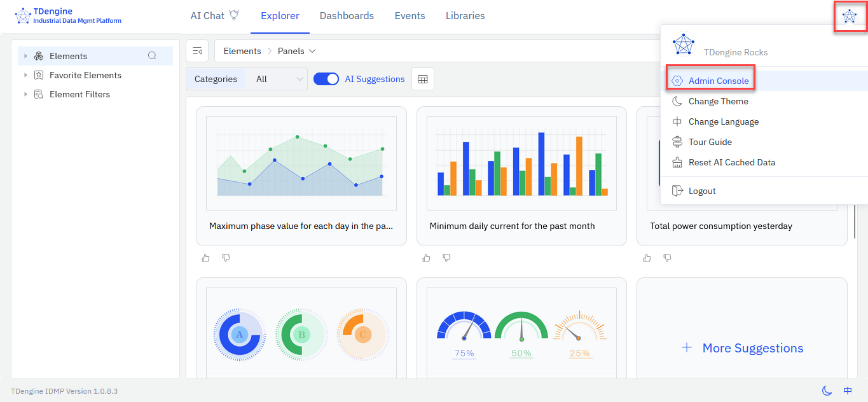868x402 pixels.
Task: Expand the Elements tree node
Action: pos(25,56)
